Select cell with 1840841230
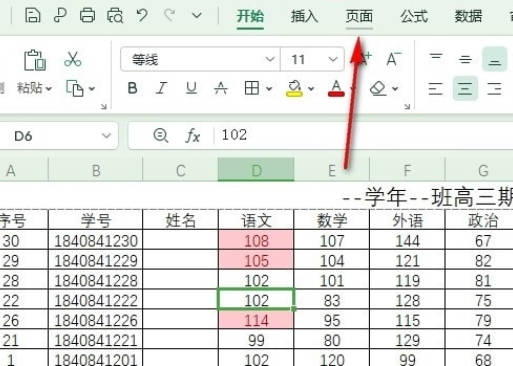The width and height of the screenshot is (513, 366). 96,241
